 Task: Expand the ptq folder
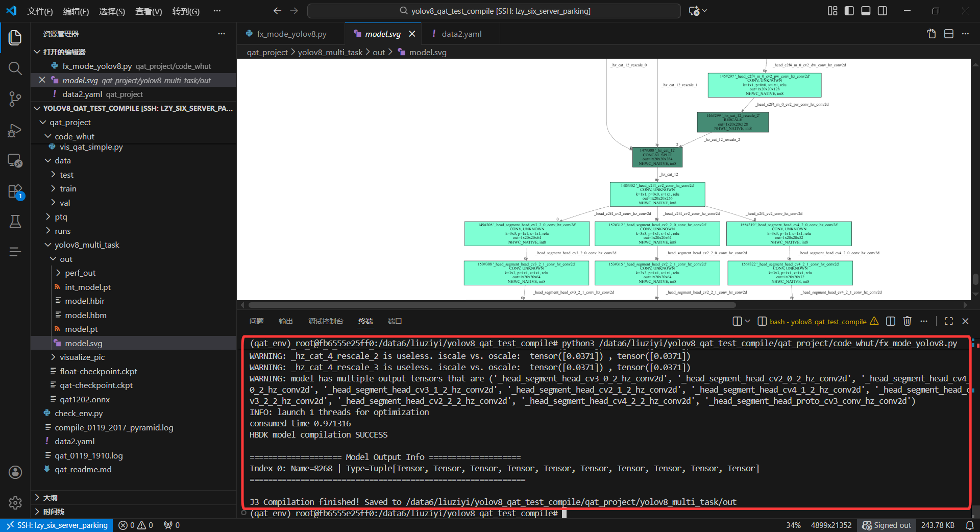click(61, 217)
